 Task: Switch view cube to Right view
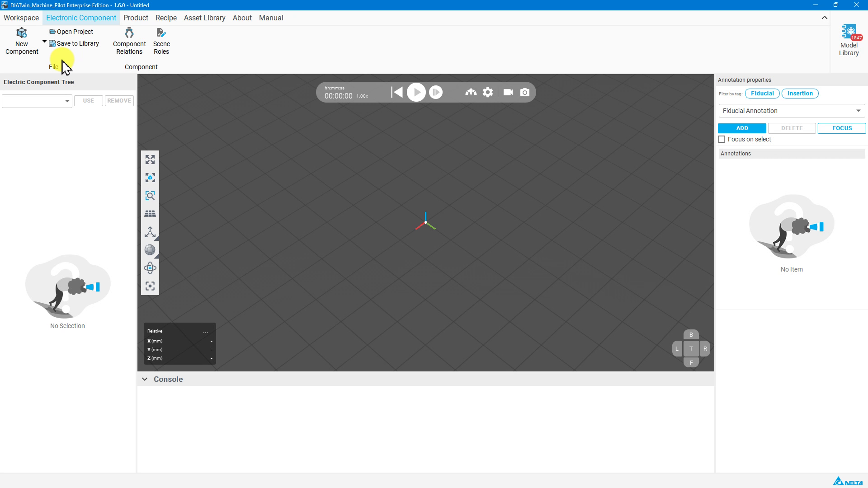click(705, 348)
